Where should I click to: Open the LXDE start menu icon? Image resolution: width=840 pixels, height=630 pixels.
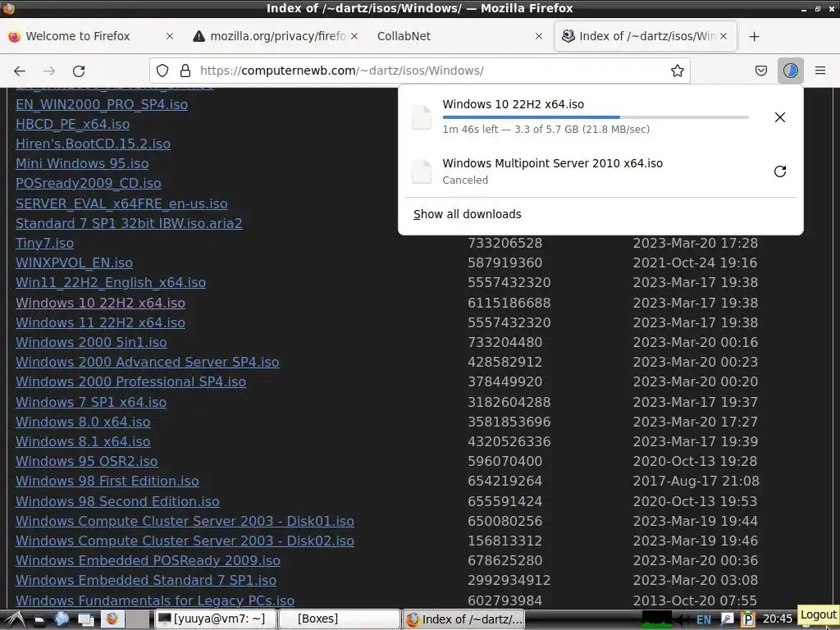[15, 619]
